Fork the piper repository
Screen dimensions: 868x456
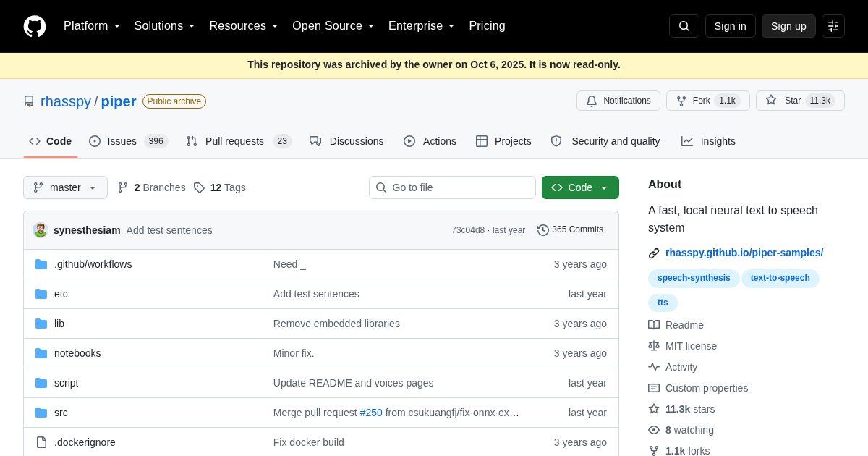708,101
